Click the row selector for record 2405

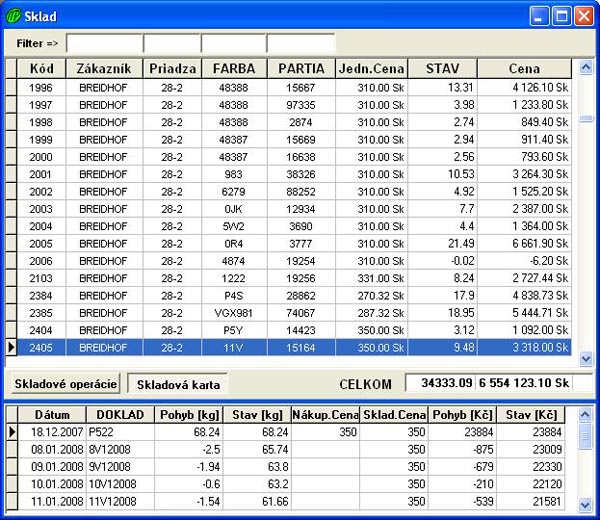click(x=11, y=347)
